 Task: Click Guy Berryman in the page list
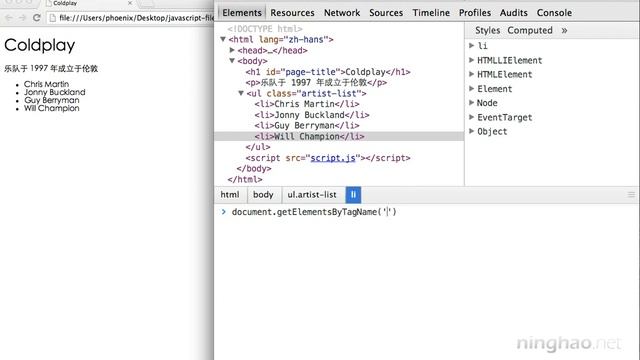(51, 100)
